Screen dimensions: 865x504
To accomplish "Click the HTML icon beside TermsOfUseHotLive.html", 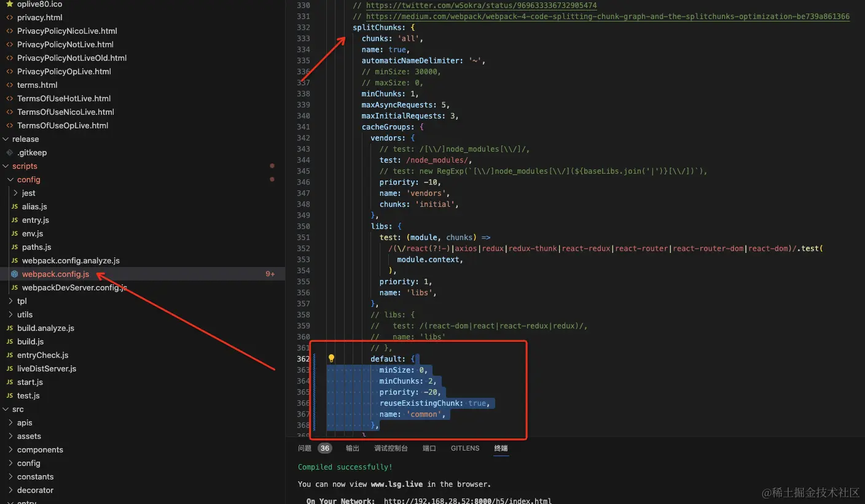I will click(10, 98).
